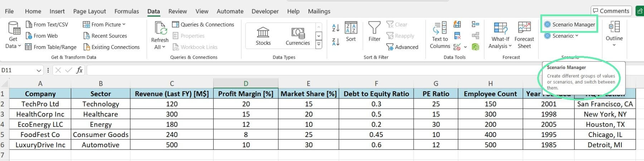Click the Relationships icon
Screen dimensions: 644x161
coord(475,36)
